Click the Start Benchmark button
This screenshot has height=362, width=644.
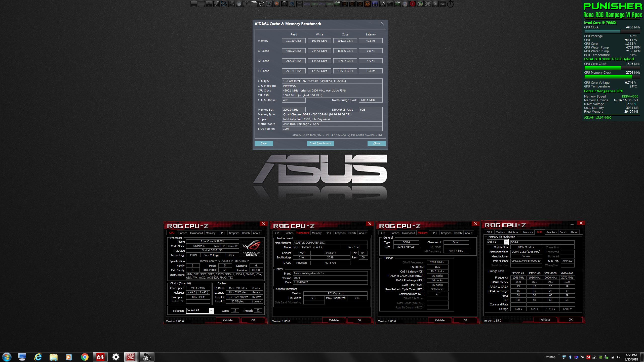(x=320, y=143)
